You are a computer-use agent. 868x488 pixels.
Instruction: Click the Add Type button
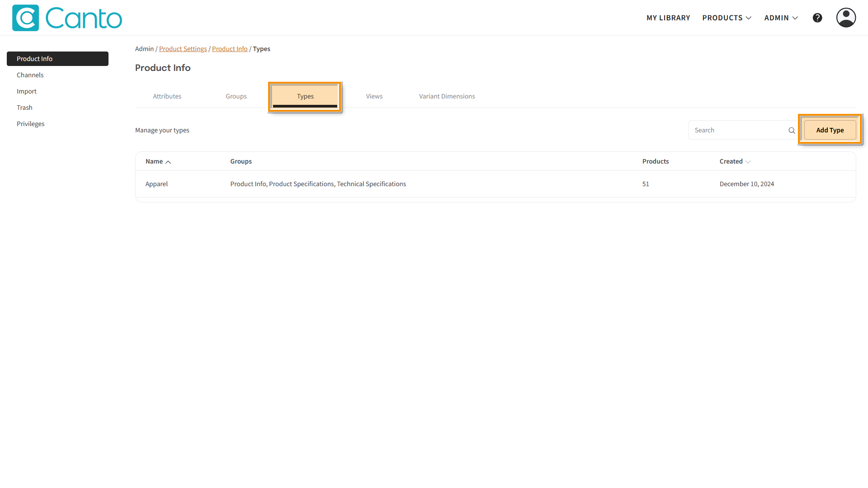tap(830, 130)
